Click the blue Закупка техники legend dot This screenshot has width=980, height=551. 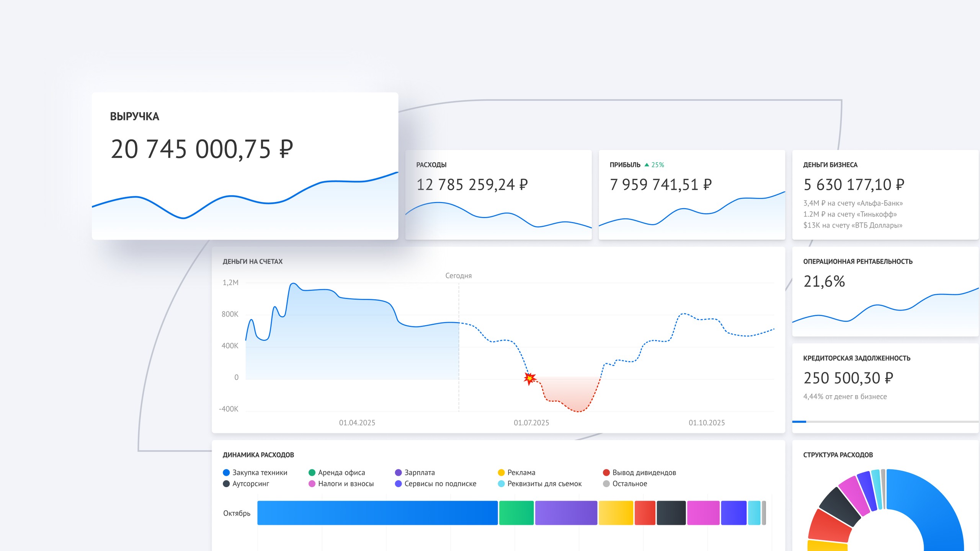click(226, 473)
